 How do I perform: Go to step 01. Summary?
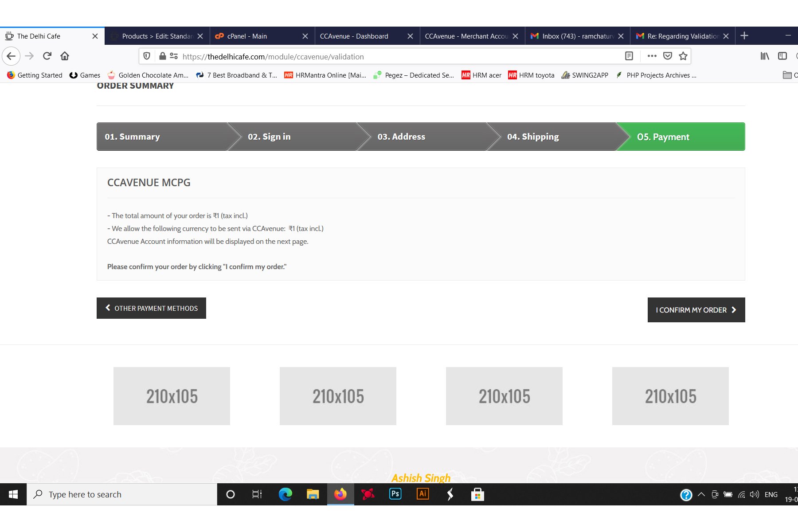coord(162,137)
